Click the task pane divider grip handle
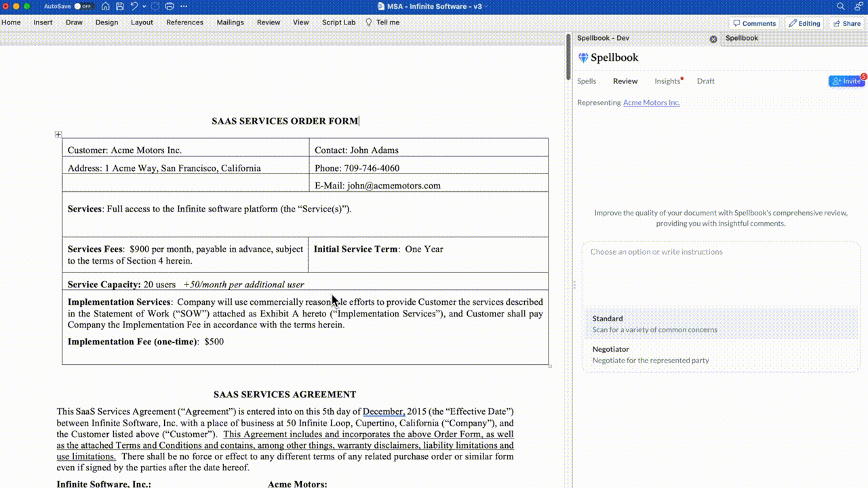Screen dimensions: 868x488 tap(574, 285)
